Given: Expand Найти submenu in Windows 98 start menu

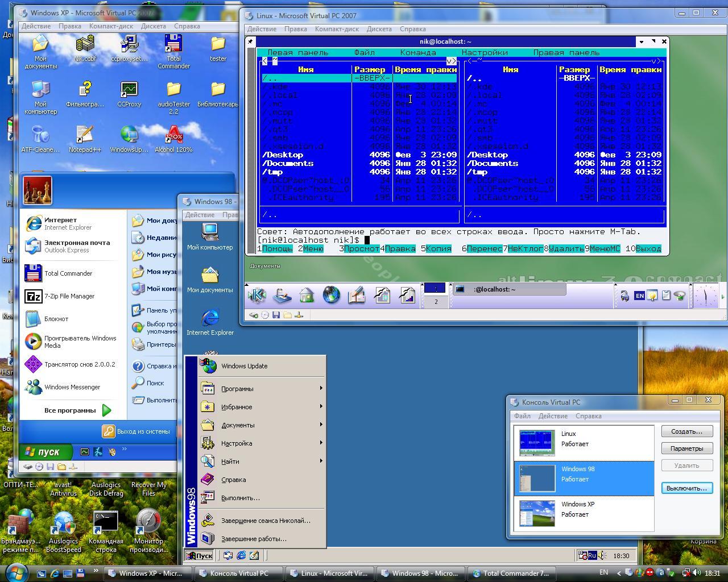Looking at the screenshot, I should [x=262, y=462].
